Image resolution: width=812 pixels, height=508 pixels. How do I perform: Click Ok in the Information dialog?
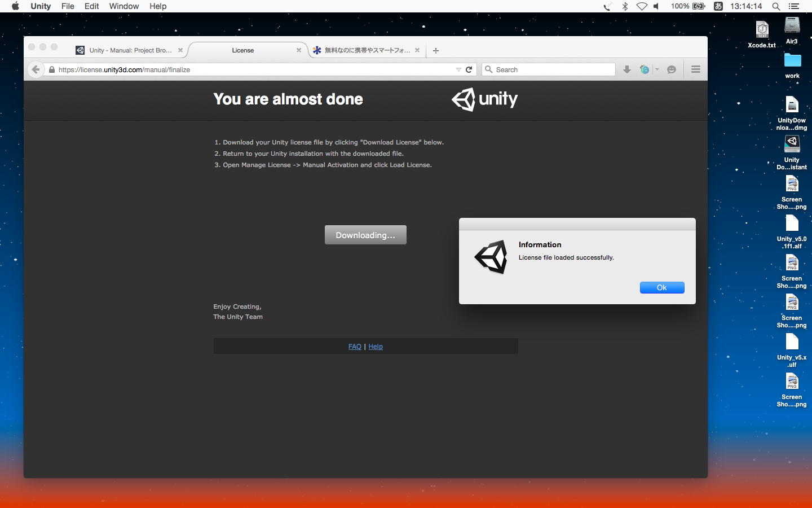tap(662, 287)
